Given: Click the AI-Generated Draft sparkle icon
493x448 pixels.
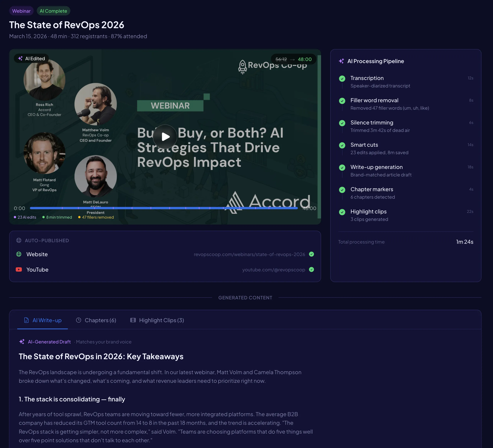Looking at the screenshot, I should tap(22, 342).
